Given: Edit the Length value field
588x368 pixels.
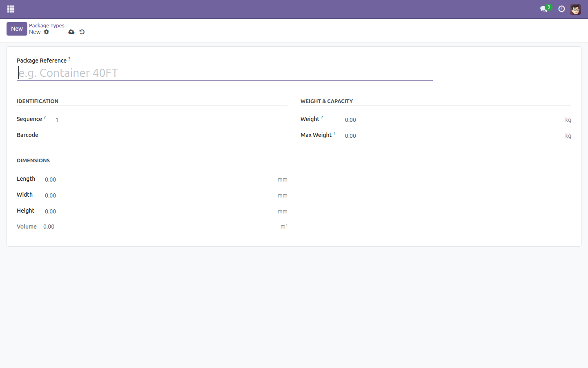Looking at the screenshot, I should pos(159,180).
